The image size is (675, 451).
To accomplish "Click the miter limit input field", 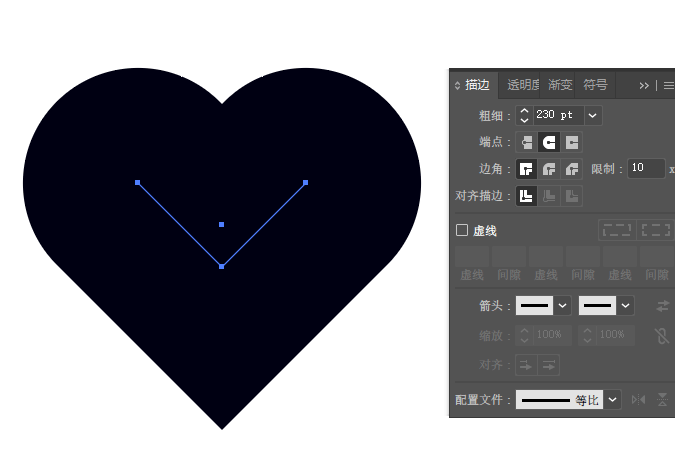I will pyautogui.click(x=645, y=168).
